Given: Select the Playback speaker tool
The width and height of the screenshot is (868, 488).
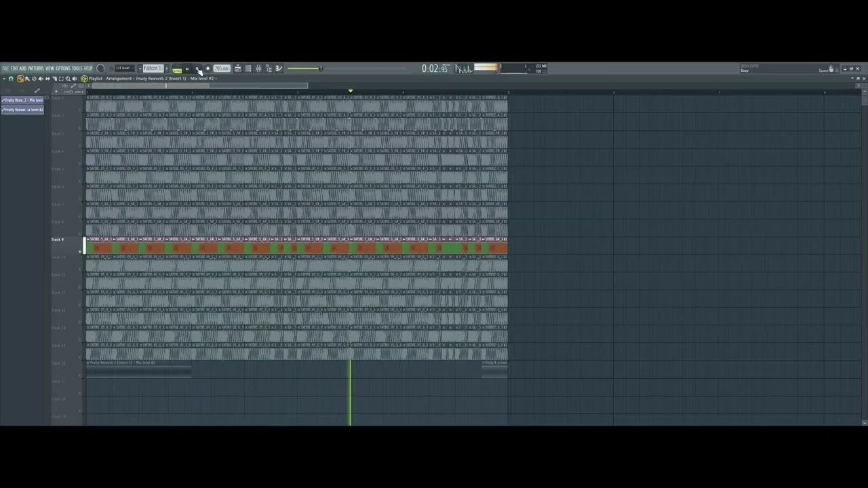Looking at the screenshot, I should [75, 79].
